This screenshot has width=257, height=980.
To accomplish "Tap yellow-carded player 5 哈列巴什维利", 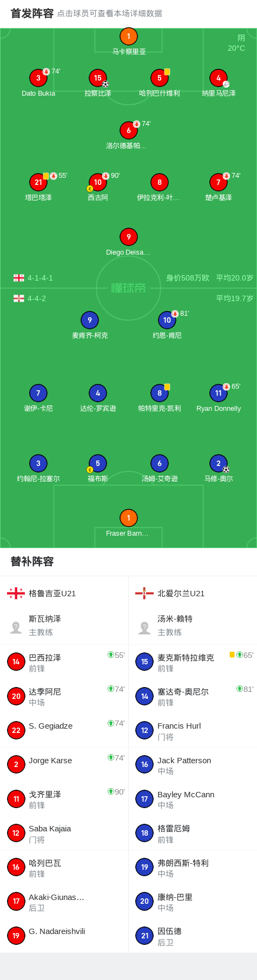I will 160,78.
